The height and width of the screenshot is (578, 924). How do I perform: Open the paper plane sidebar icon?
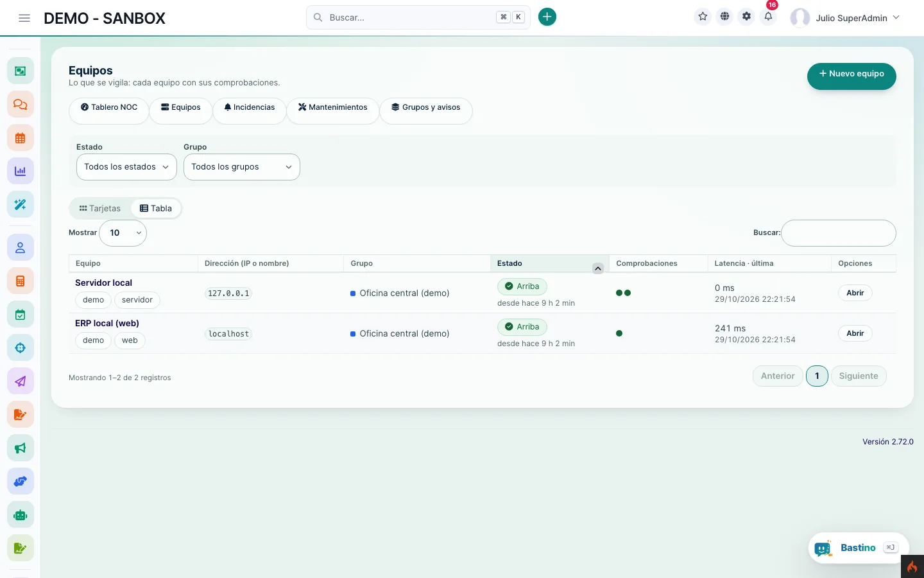tap(21, 381)
